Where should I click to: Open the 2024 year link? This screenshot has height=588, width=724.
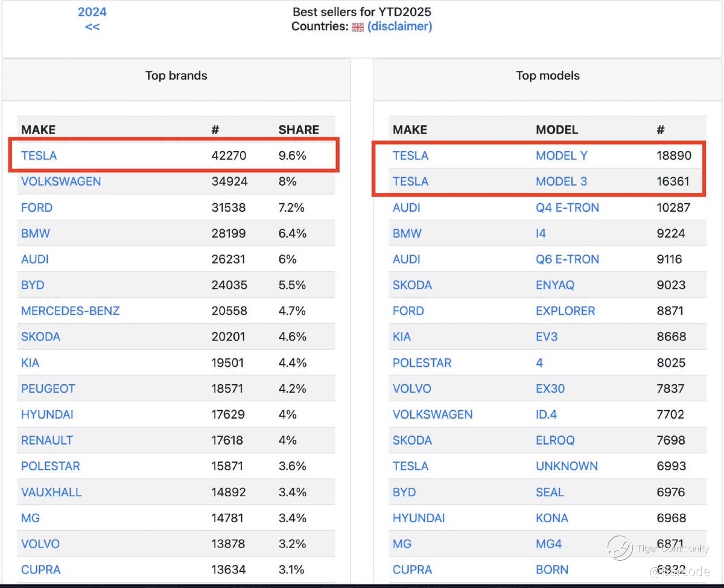click(x=92, y=12)
